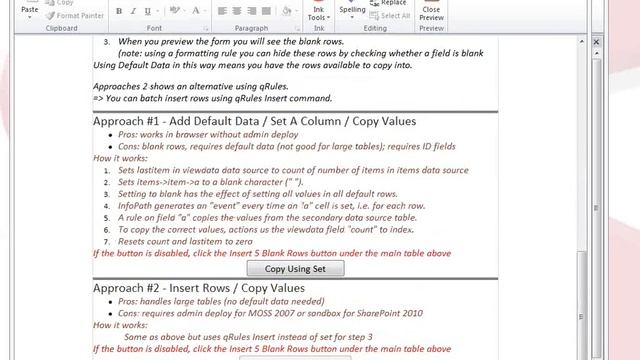Open the Paragraph group dialog launcher
Image resolution: width=640 pixels, height=360 pixels.
click(297, 29)
